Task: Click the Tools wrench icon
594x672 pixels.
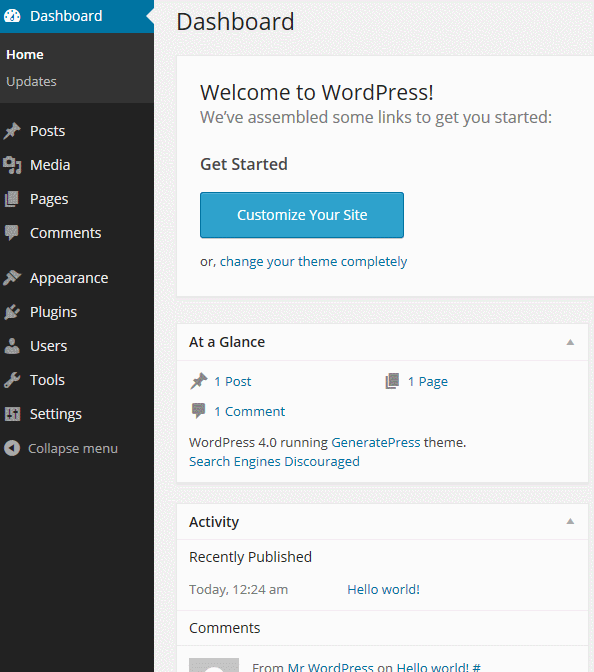Action: tap(12, 380)
